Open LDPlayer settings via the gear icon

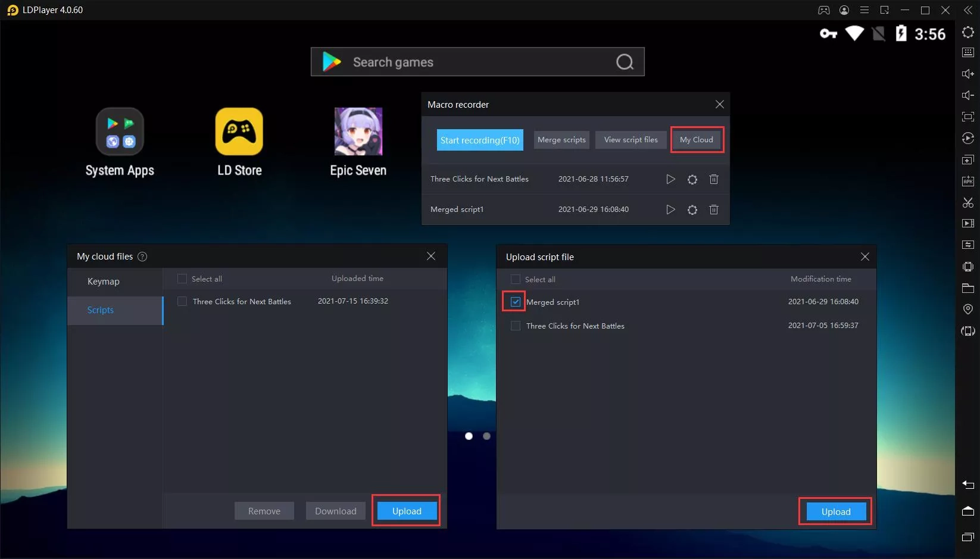[967, 32]
